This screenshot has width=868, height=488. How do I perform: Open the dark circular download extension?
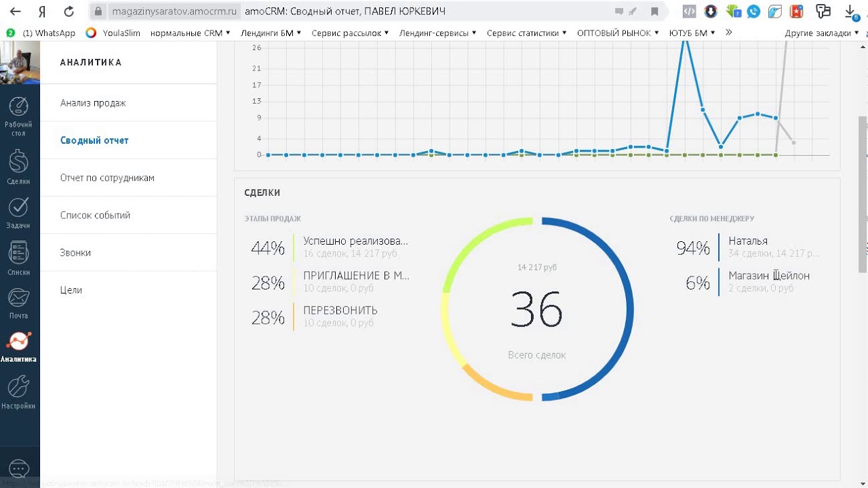click(x=711, y=12)
